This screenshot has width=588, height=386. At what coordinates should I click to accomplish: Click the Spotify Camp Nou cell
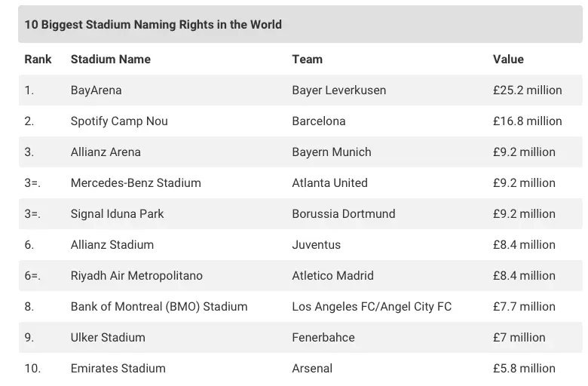119,121
